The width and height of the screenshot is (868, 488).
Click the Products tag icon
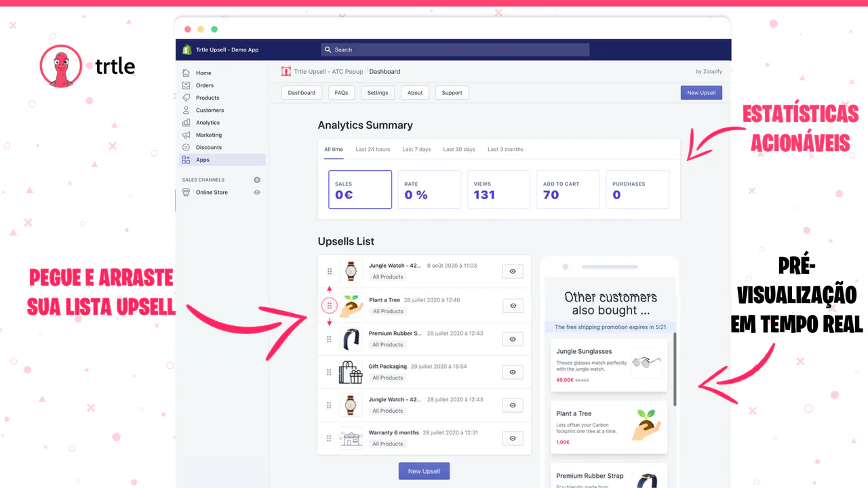pyautogui.click(x=186, y=98)
